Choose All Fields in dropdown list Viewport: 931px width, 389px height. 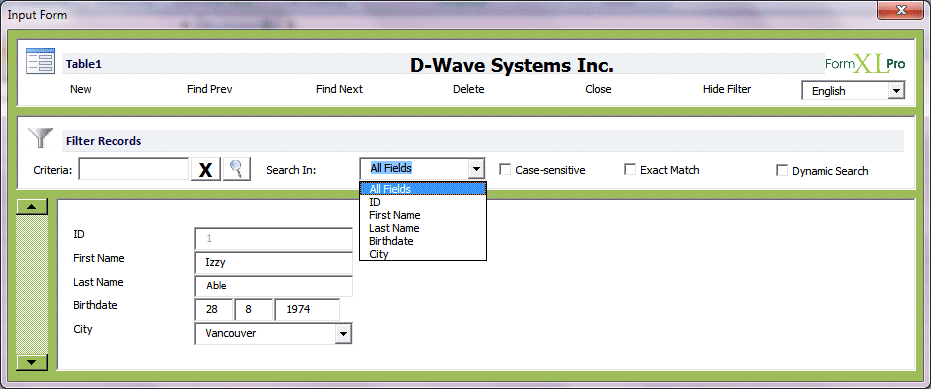click(423, 189)
